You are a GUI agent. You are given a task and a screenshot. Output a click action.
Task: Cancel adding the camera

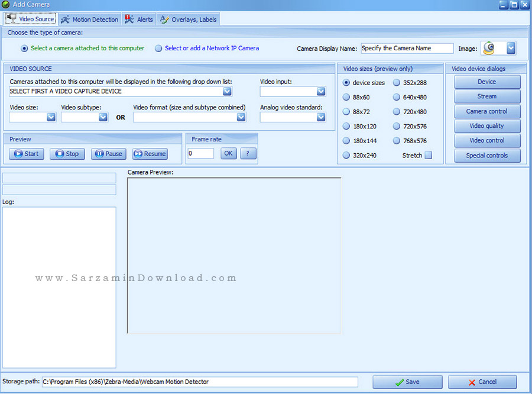tap(482, 382)
